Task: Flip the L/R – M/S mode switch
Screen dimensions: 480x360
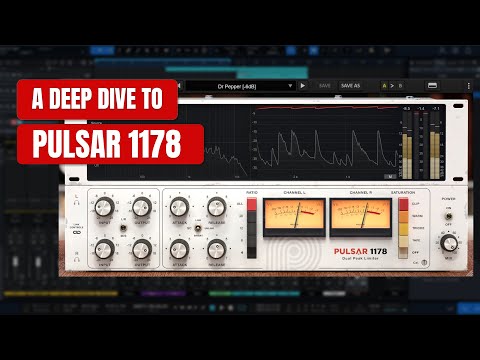Action: pyautogui.click(x=123, y=228)
